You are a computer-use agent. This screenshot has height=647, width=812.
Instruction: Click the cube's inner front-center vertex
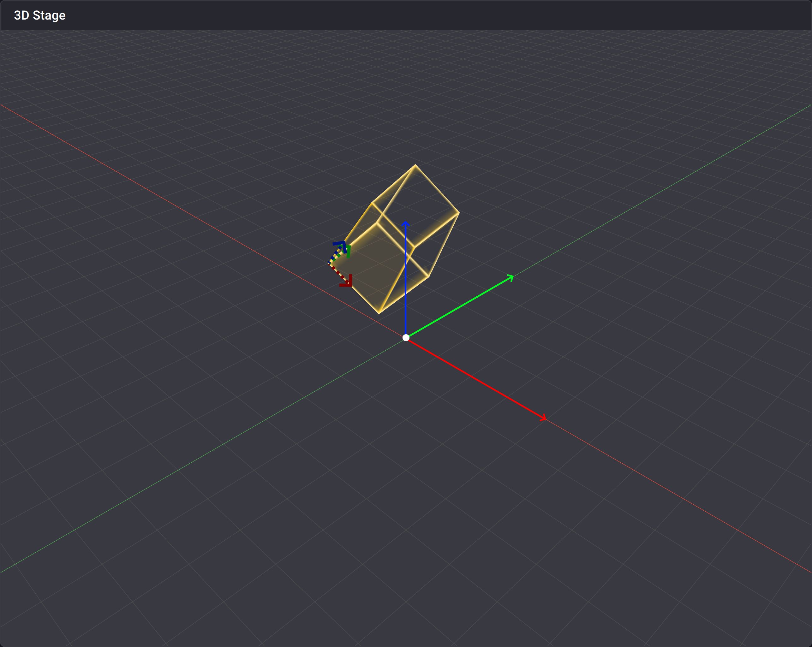[377, 223]
